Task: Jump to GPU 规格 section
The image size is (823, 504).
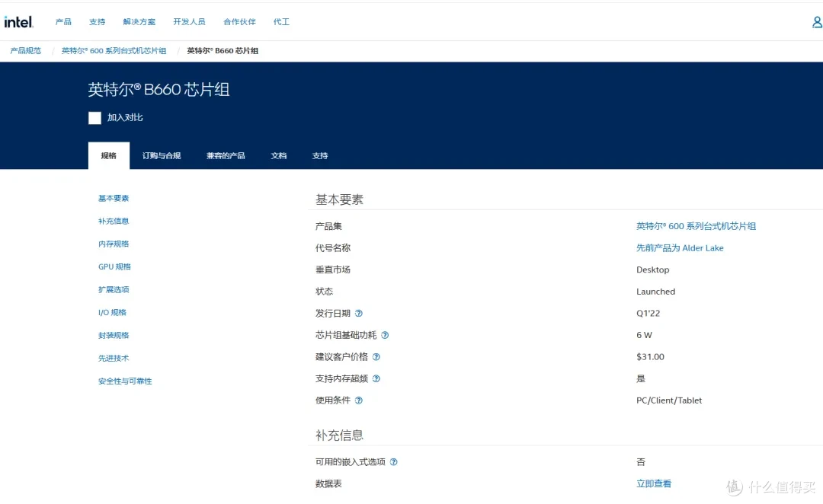Action: [x=114, y=266]
